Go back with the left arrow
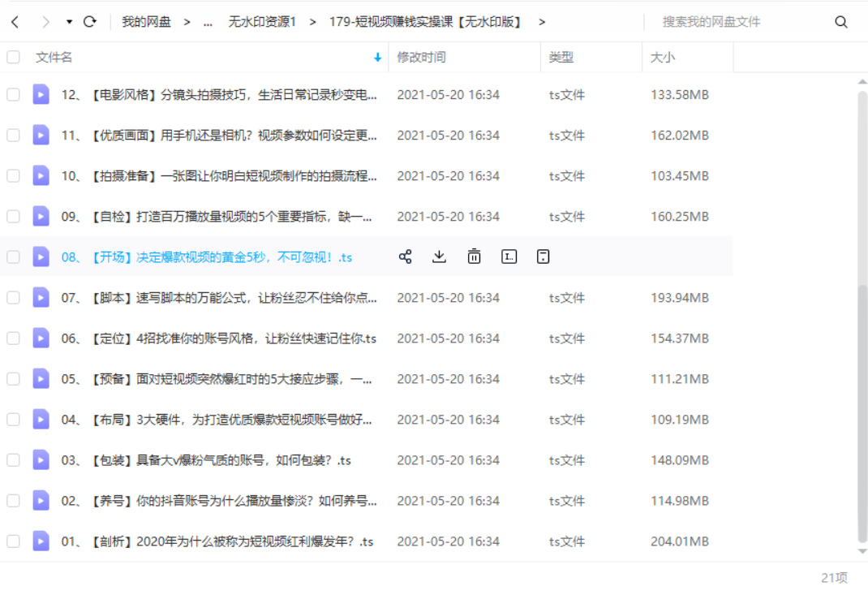Screen dimensions: 868x595 tap(15, 22)
